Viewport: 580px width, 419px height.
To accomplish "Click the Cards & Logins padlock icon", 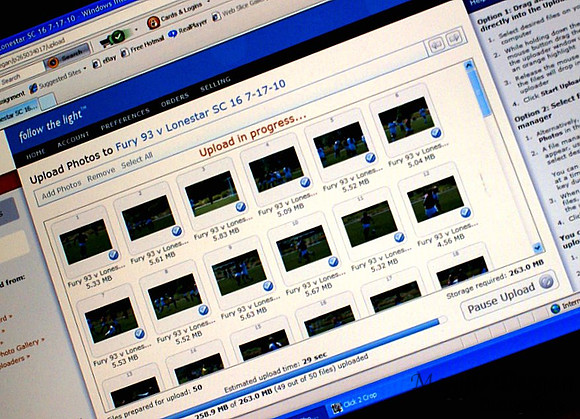I will pos(153,23).
